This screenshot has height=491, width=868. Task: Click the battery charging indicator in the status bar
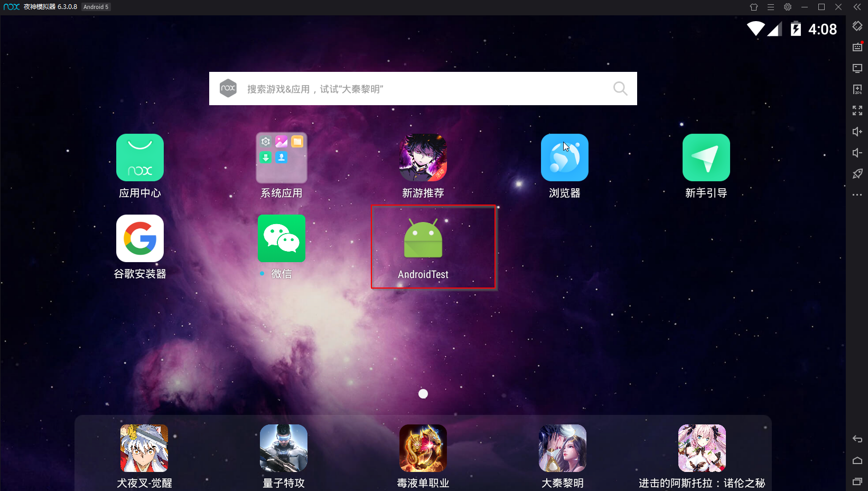pos(797,29)
